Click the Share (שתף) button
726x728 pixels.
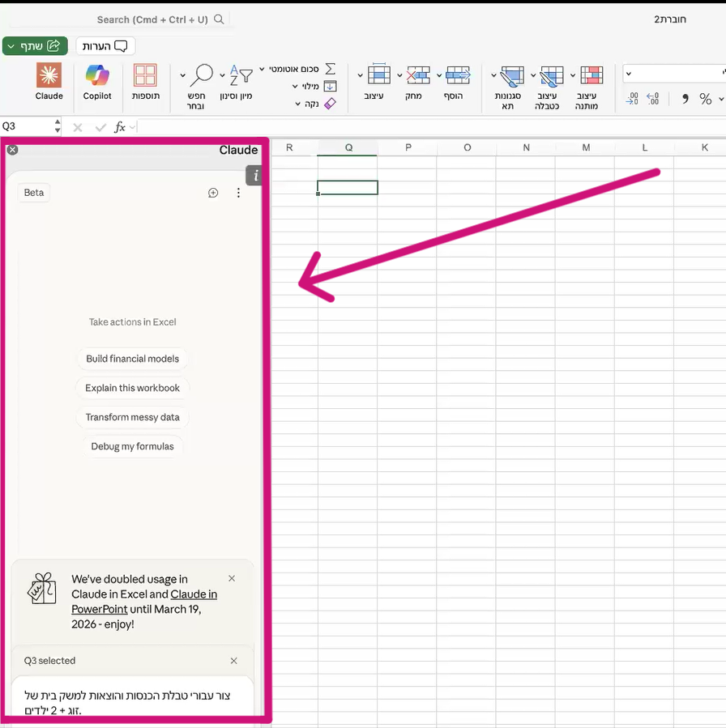36,46
